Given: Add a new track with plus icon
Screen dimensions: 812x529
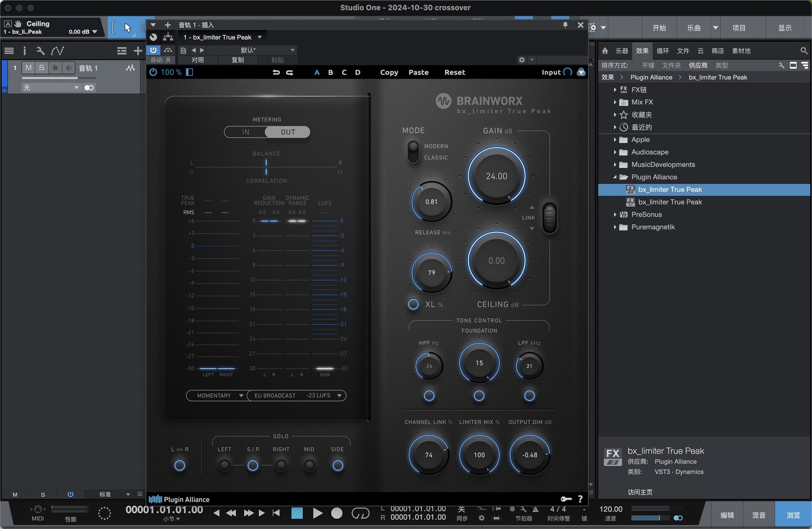Looking at the screenshot, I should point(138,51).
